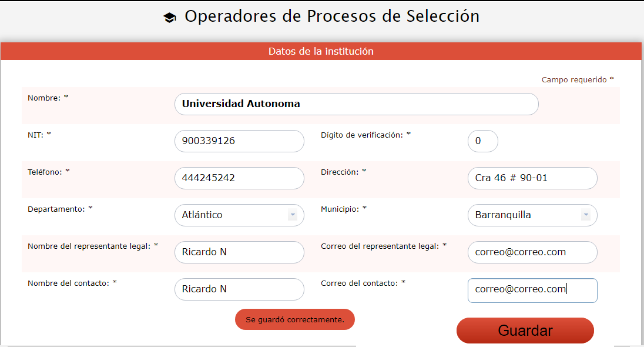This screenshot has height=347, width=644.
Task: Focus the Dirección address field
Action: point(532,178)
